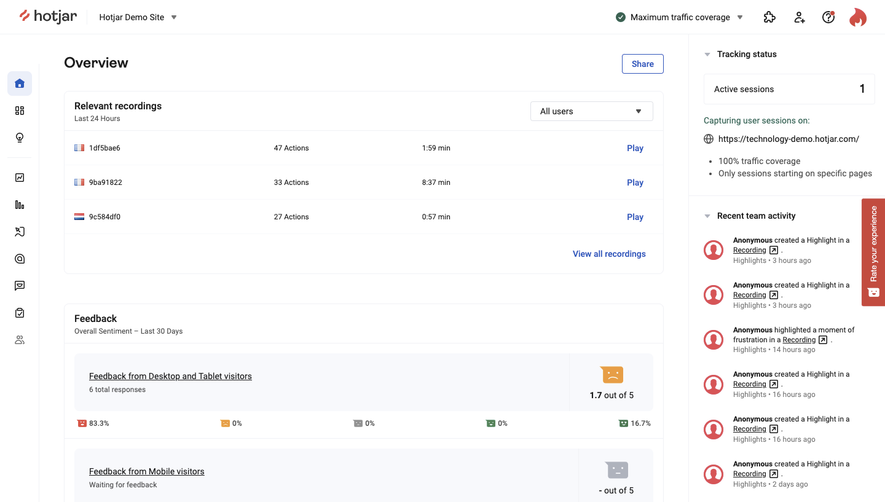This screenshot has width=885, height=502.
Task: Click the 83.3% angry face icon
Action: tap(82, 423)
